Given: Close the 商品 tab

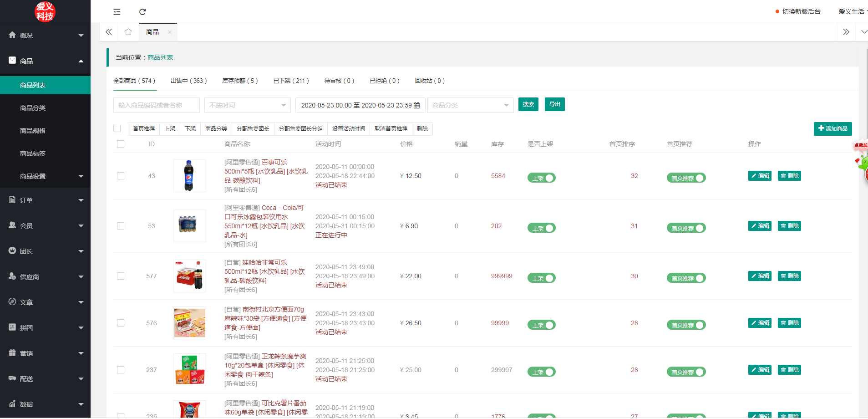Looking at the screenshot, I should (170, 32).
